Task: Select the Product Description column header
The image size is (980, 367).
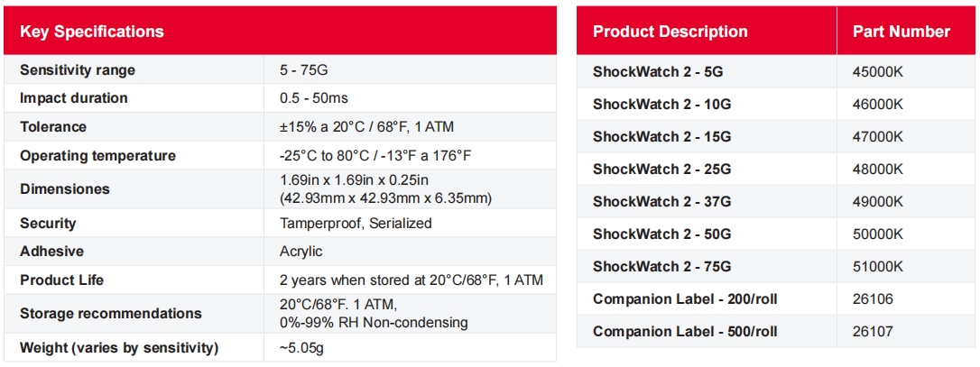Action: pos(670,32)
